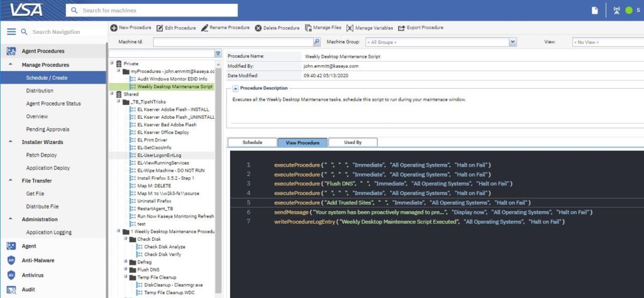
Task: Click the _TB_TipsNTricks folder
Action: [x=148, y=102]
